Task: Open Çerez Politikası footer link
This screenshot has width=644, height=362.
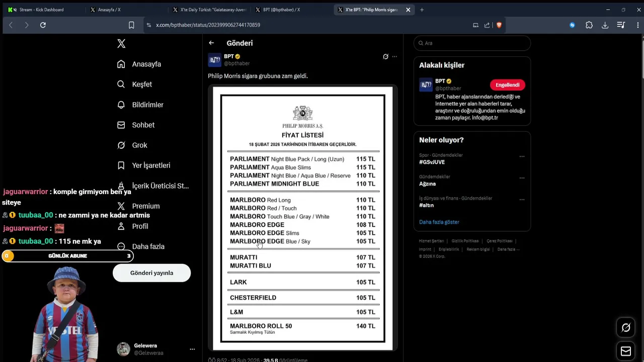Action: point(499,241)
